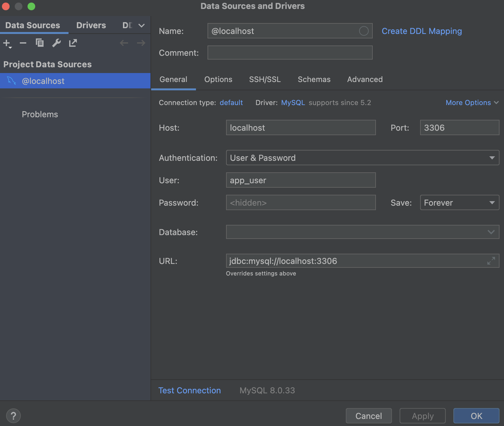Click the Apply button
The height and width of the screenshot is (426, 504).
click(x=422, y=416)
